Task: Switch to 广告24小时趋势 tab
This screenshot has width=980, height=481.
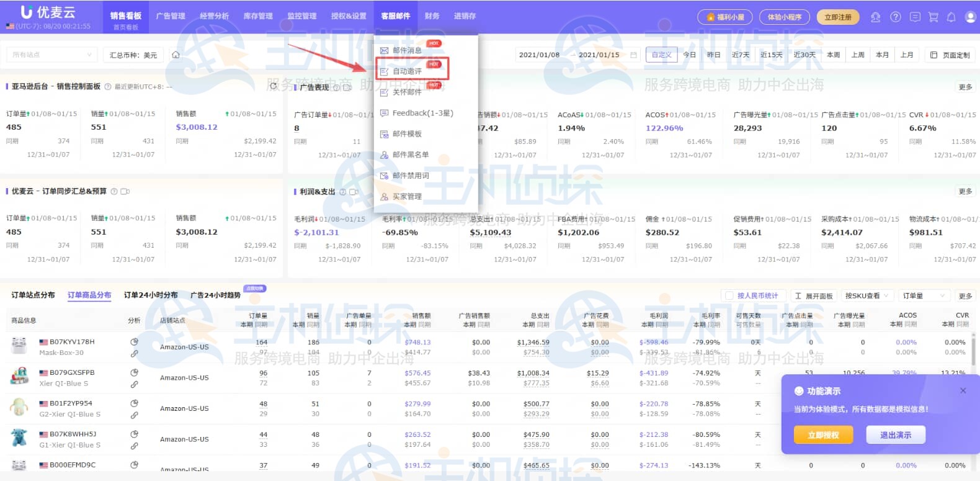Action: 215,295
